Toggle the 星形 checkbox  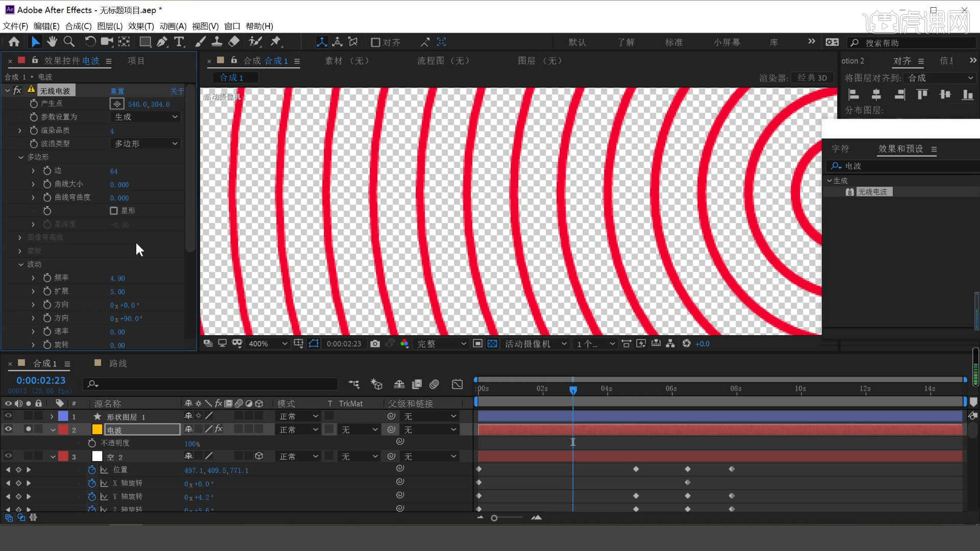(114, 211)
